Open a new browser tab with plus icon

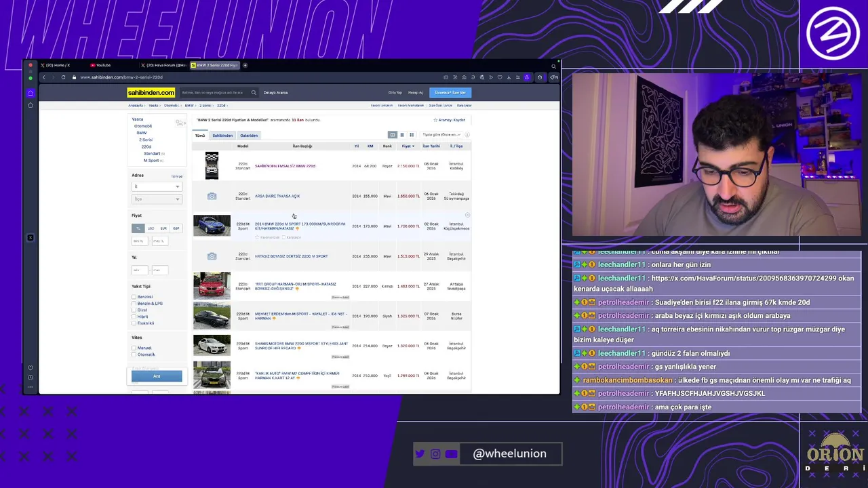(x=245, y=65)
